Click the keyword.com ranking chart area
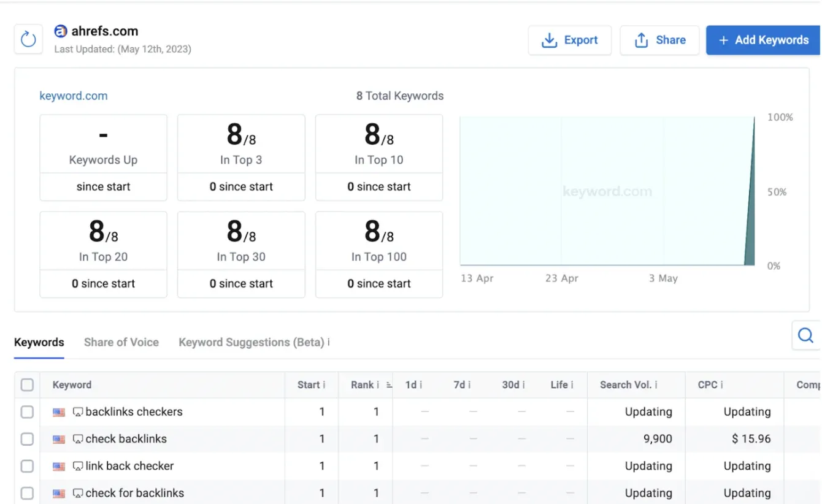Viewport: 822px width, 504px height. pyautogui.click(x=607, y=191)
